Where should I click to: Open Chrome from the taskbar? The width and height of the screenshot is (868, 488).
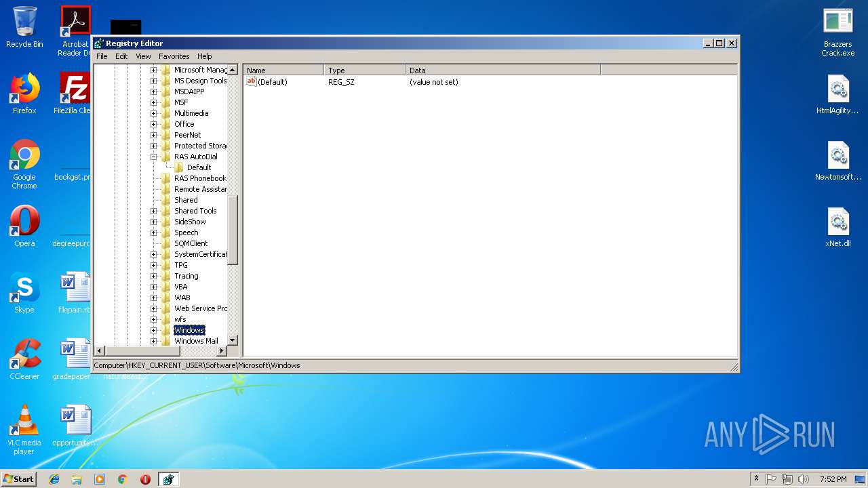click(x=123, y=479)
